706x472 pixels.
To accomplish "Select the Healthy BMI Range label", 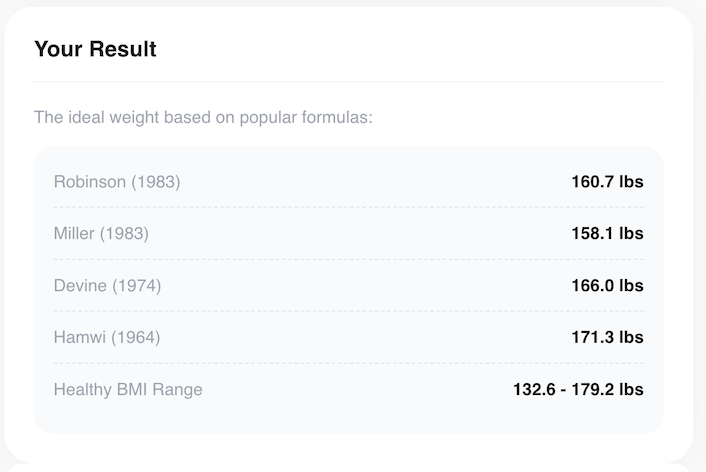I will [128, 390].
